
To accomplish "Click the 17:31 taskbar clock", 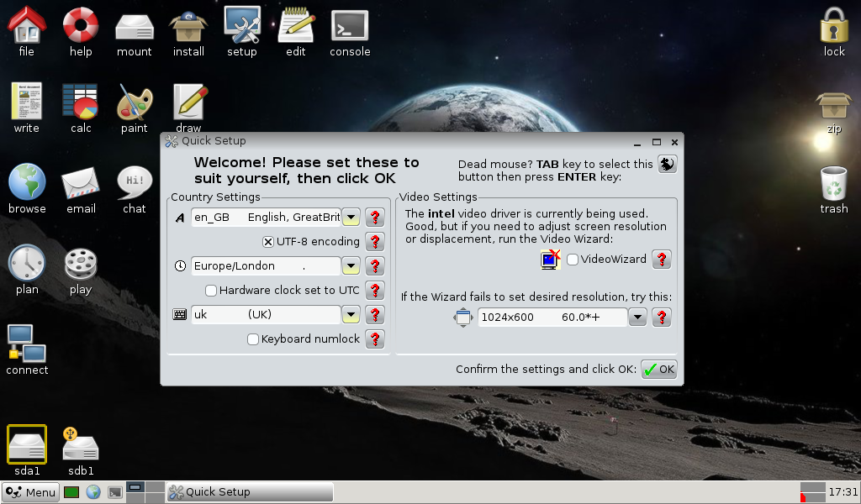I will coord(843,492).
